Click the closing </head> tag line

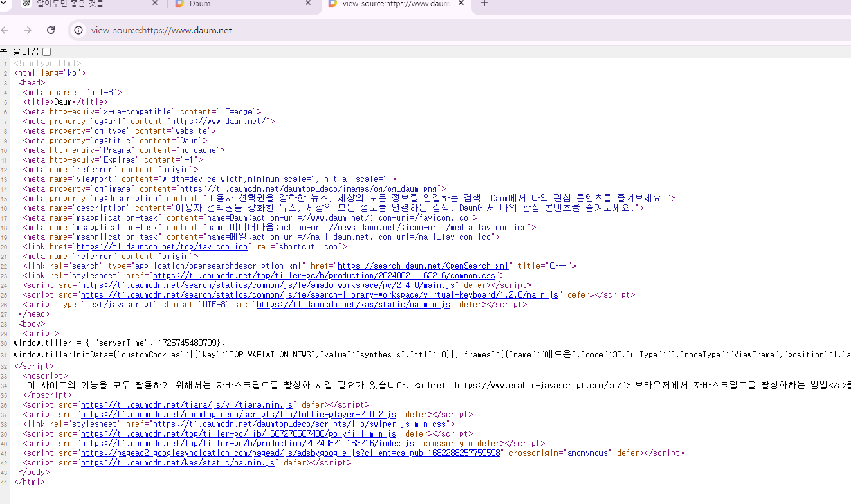(x=34, y=314)
